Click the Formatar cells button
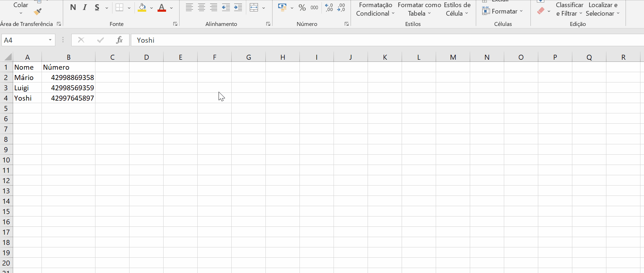The image size is (644, 273). point(502,11)
